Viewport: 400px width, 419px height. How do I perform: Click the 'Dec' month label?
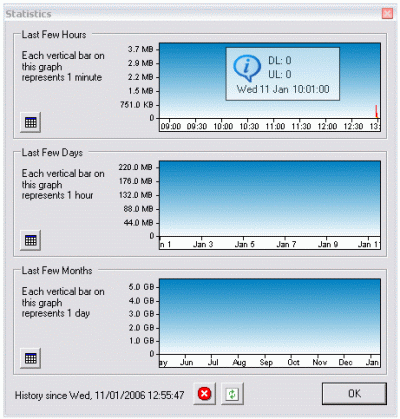click(346, 362)
